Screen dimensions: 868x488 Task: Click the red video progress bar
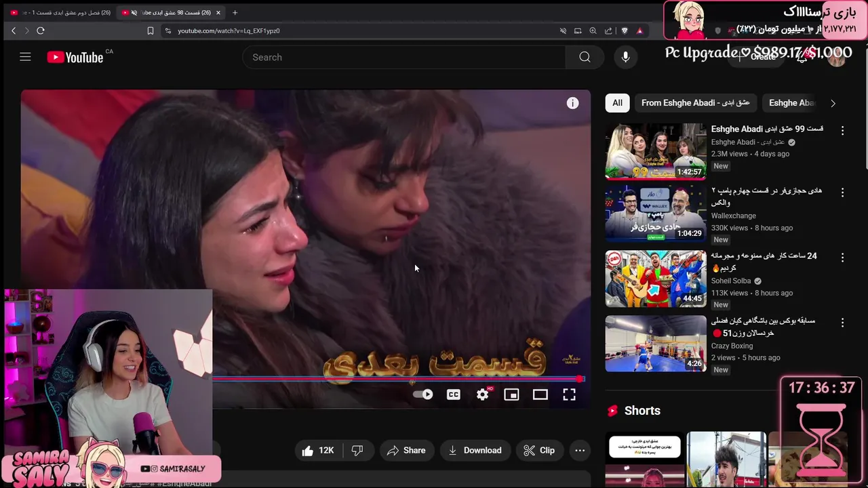click(x=397, y=379)
